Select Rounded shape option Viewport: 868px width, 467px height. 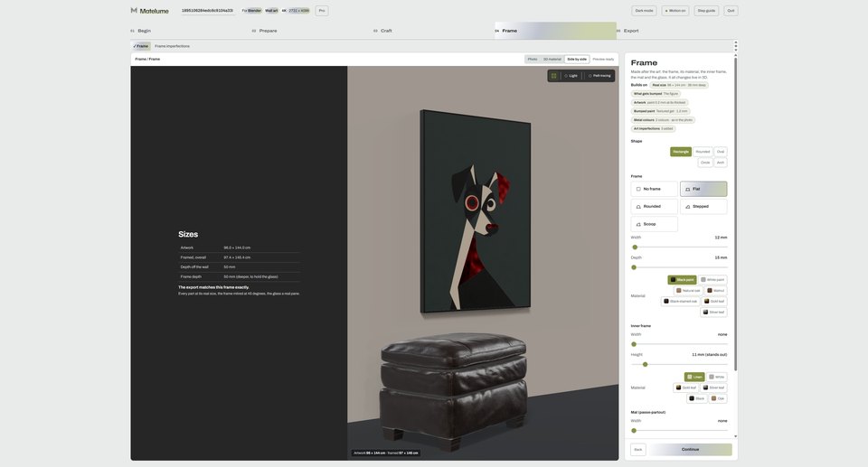point(703,152)
